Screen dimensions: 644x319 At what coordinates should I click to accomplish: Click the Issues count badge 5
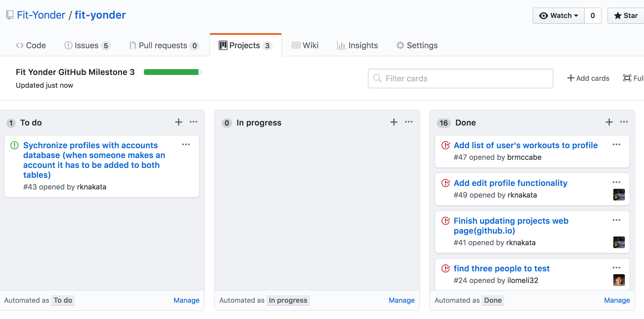click(106, 46)
